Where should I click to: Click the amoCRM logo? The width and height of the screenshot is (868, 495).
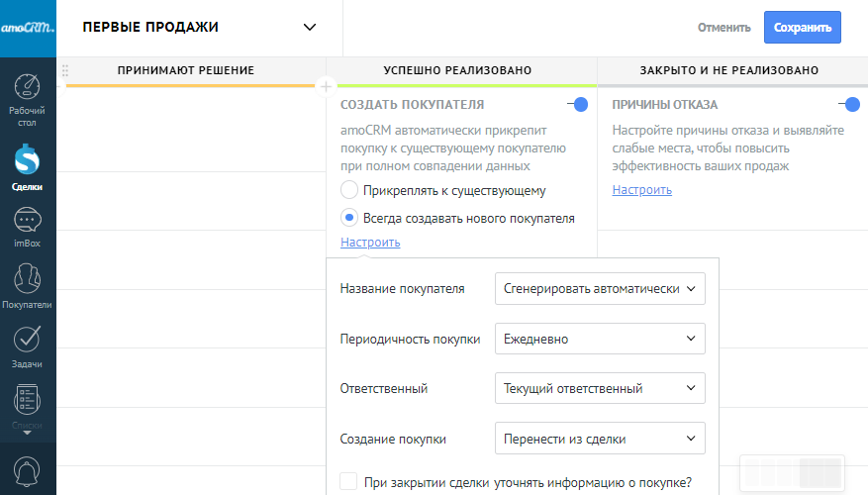pyautogui.click(x=28, y=27)
